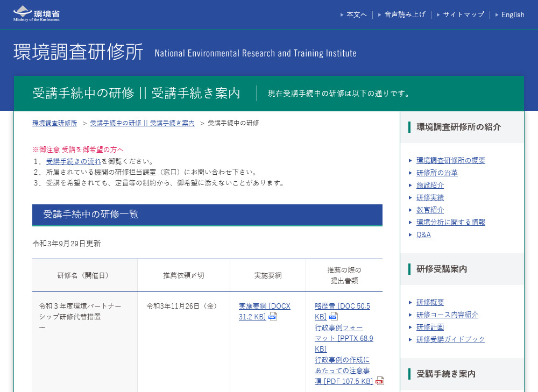Click DOC icon beside 実施要綱 link
This screenshot has width=538, height=392.
(x=273, y=317)
